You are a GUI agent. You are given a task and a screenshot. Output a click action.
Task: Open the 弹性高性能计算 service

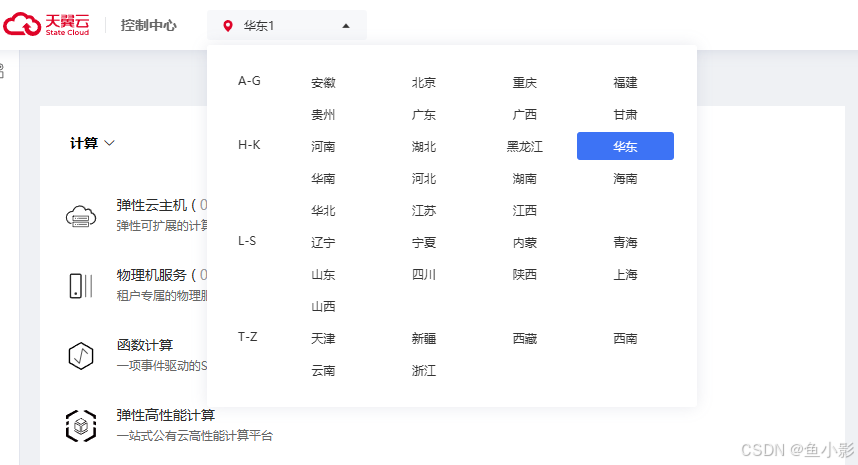[x=166, y=415]
